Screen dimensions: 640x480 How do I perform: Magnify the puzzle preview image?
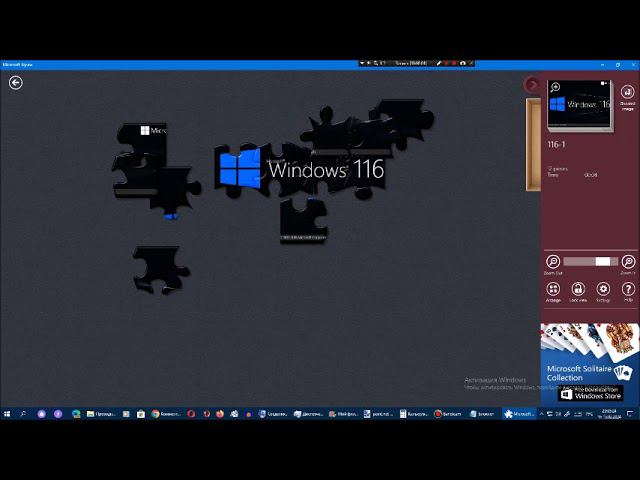[555, 87]
